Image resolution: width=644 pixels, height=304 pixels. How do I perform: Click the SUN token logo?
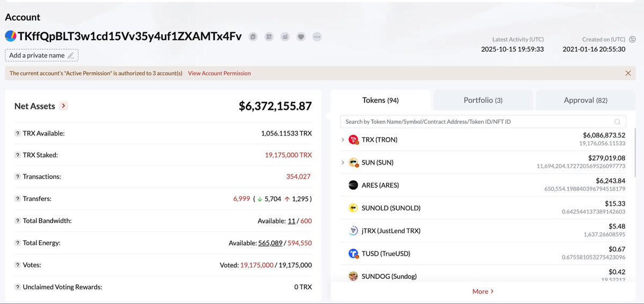354,162
